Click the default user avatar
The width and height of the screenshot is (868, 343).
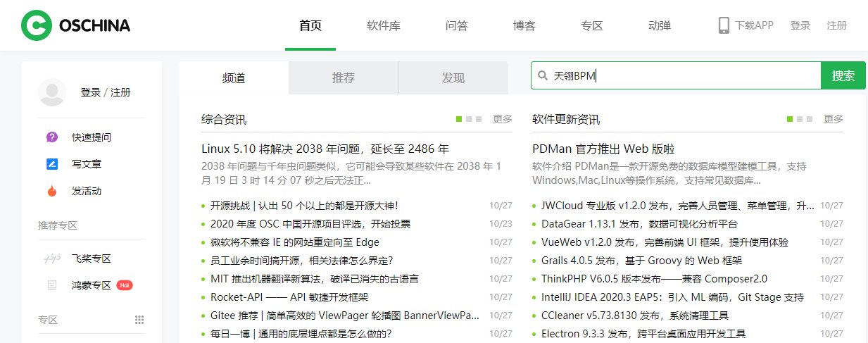(x=53, y=92)
